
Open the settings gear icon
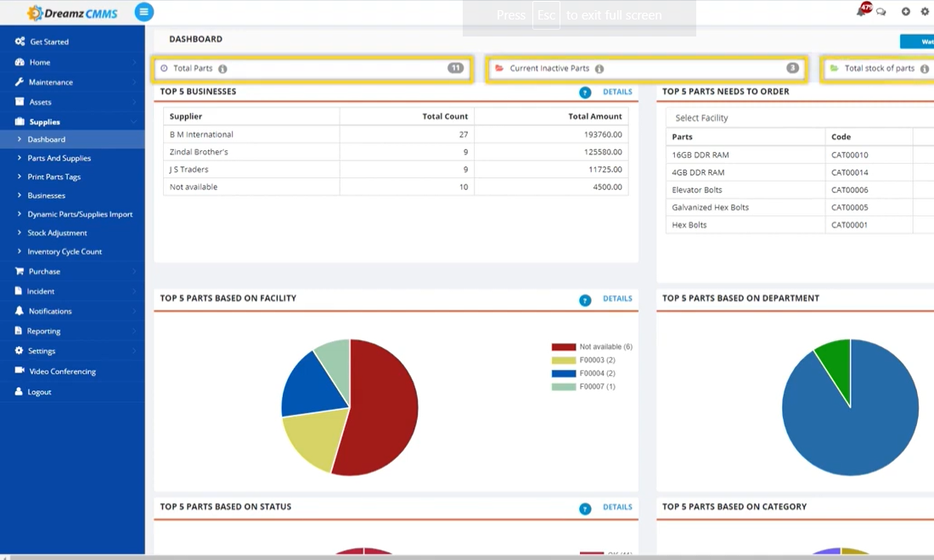tap(924, 11)
